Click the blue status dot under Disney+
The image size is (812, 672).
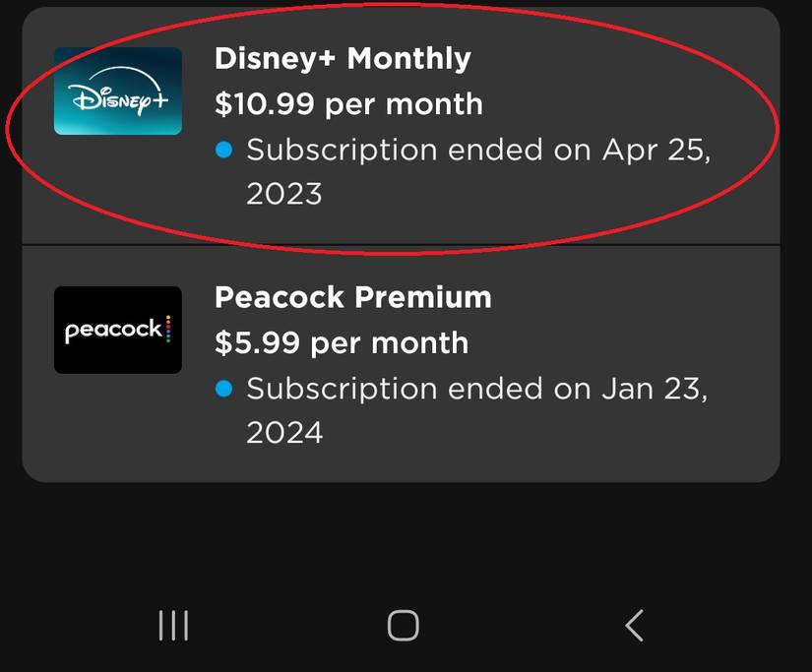223,151
